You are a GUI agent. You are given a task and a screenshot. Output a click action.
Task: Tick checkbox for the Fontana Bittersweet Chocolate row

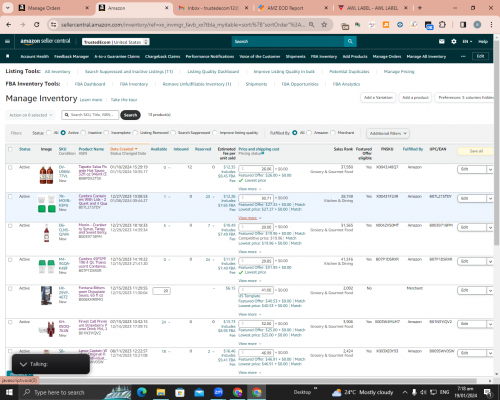click(10, 288)
